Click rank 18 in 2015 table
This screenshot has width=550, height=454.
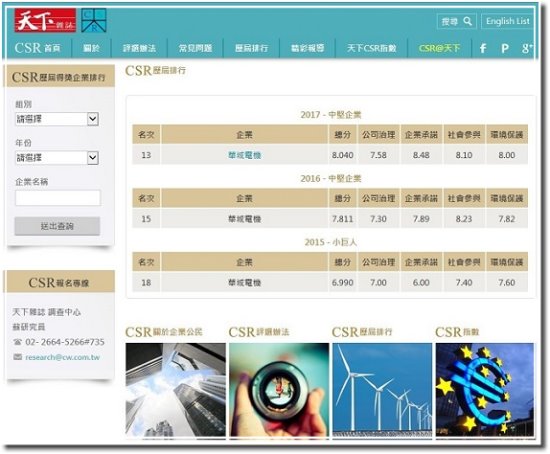click(146, 282)
